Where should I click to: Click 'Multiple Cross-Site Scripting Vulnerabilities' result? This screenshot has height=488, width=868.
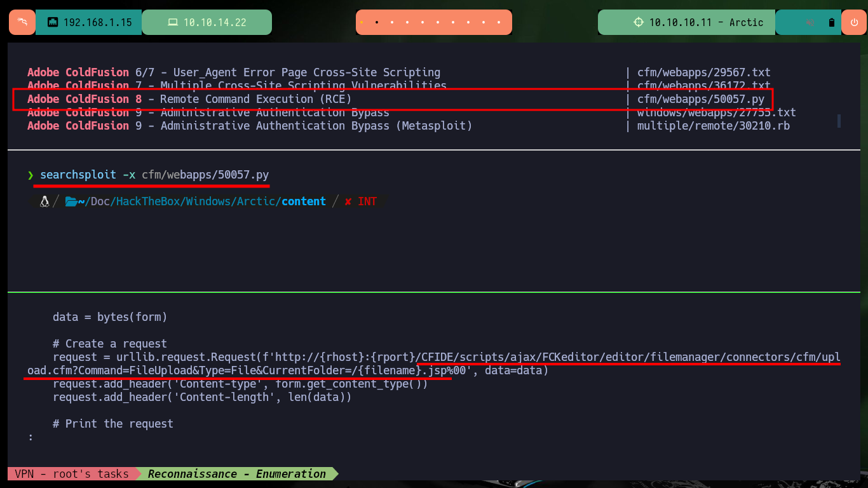(x=304, y=86)
